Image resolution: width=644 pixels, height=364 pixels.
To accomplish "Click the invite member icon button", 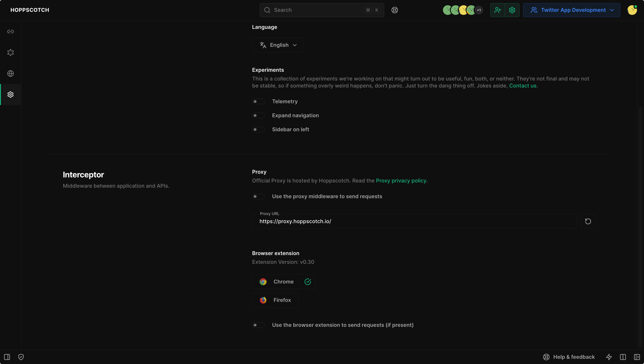I will 498,10.
